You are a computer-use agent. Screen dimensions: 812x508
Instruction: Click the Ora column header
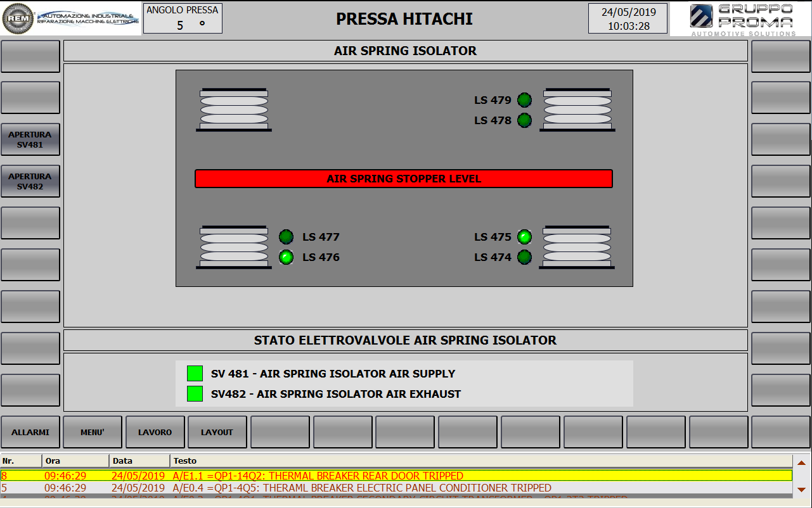tap(76, 460)
